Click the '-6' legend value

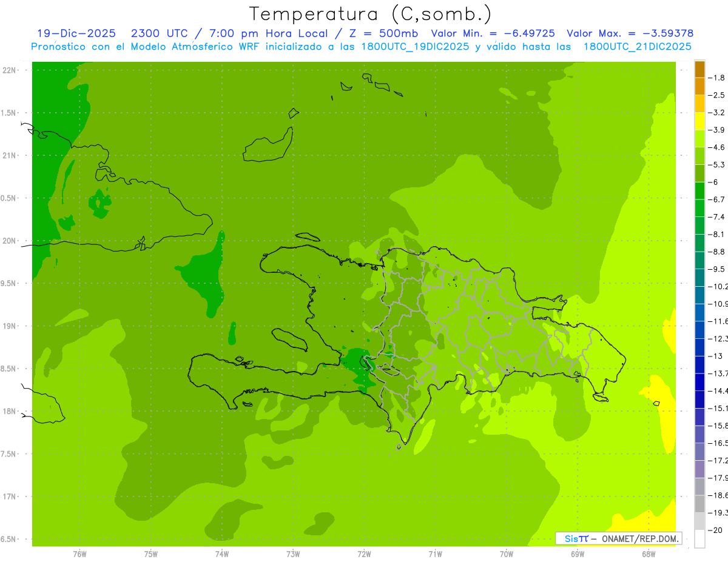point(713,182)
